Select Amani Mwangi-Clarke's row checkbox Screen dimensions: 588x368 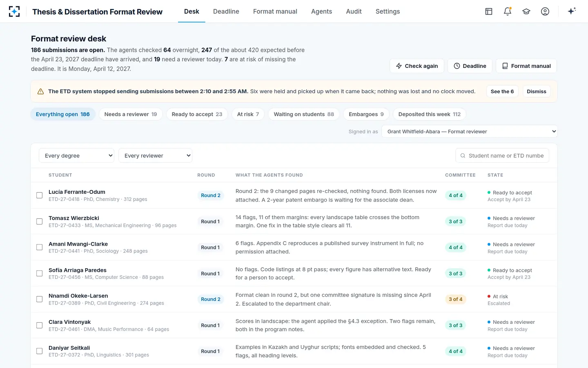coord(40,247)
